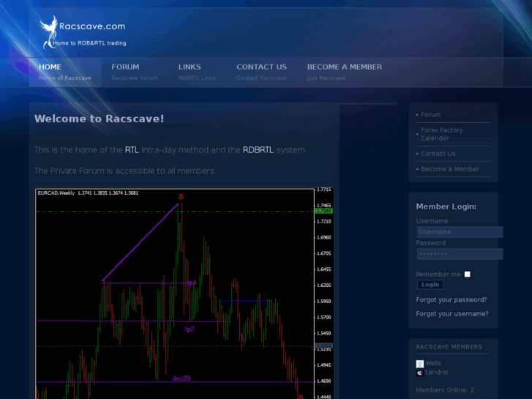
Task: Click the Forgot your username link
Action: (452, 313)
